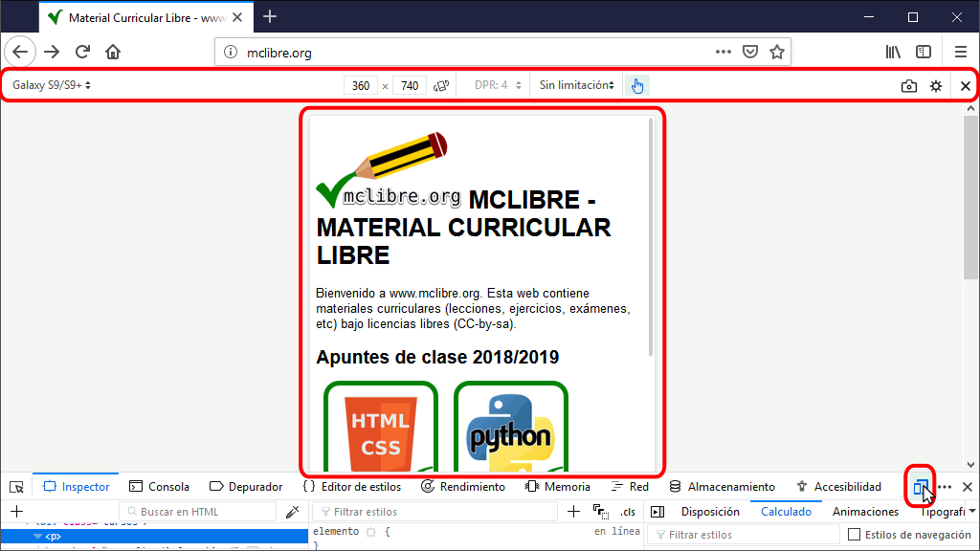Click the Buscar en HTML search field
980x551 pixels.
tap(197, 512)
